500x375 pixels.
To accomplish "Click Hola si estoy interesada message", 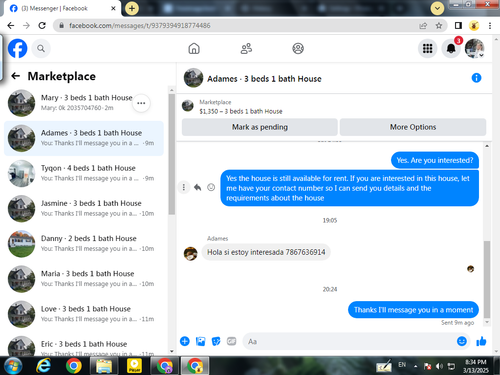I will (266, 252).
